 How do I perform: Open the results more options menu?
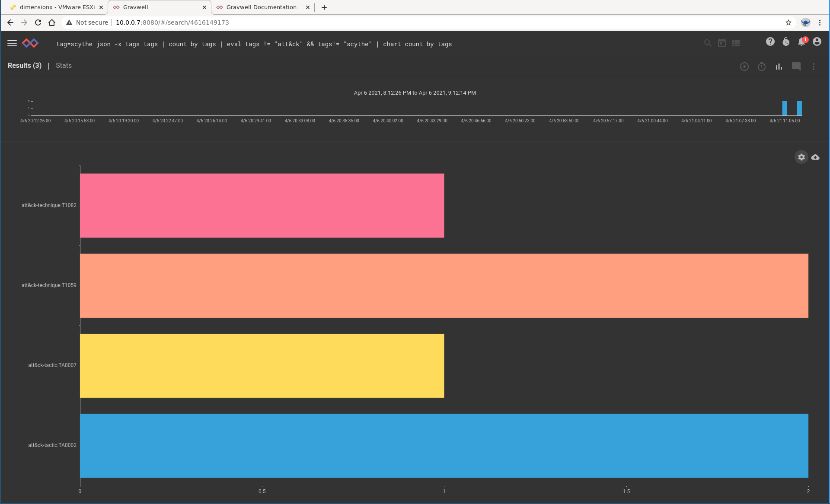coord(814,67)
